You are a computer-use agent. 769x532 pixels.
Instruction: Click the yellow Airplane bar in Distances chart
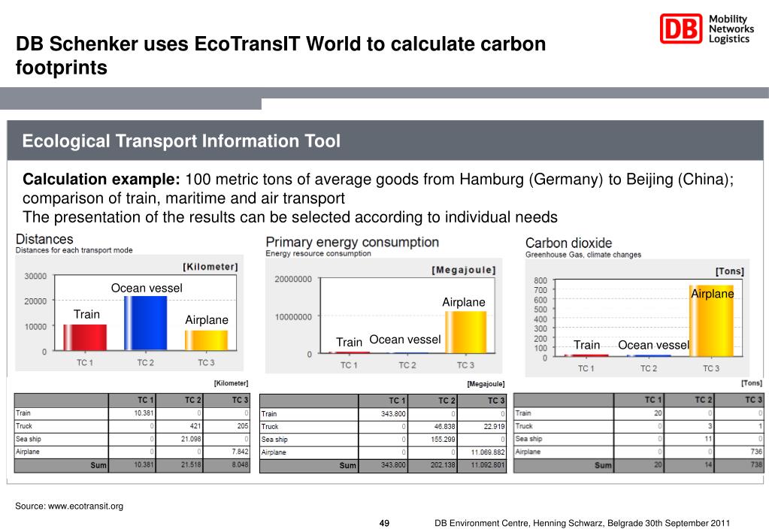click(206, 340)
